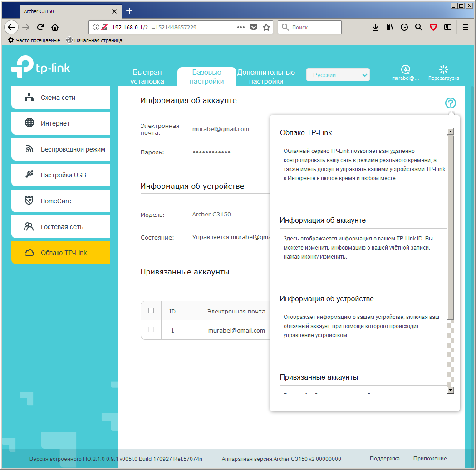The width and height of the screenshot is (476, 470).
Task: Click help panel scroll up arrow
Action: coord(451,132)
